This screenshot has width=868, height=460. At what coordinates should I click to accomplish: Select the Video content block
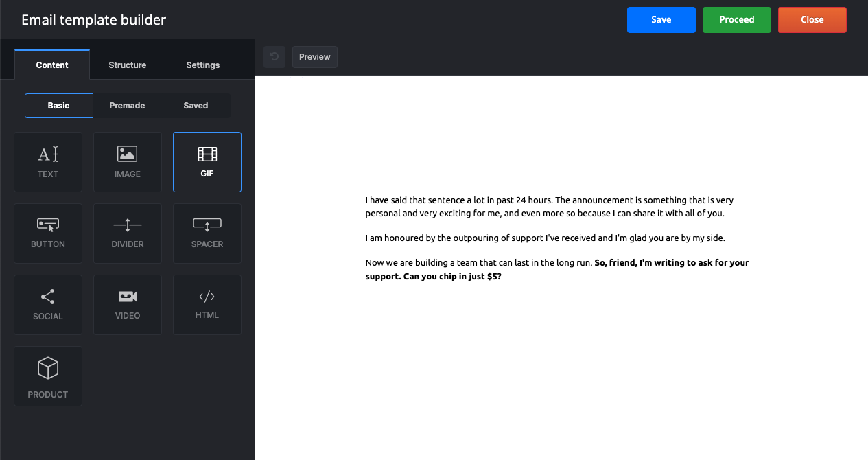click(x=128, y=305)
